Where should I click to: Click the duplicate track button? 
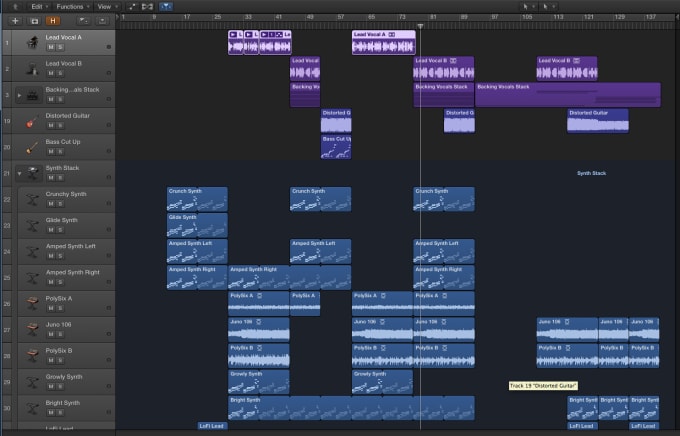[34, 21]
